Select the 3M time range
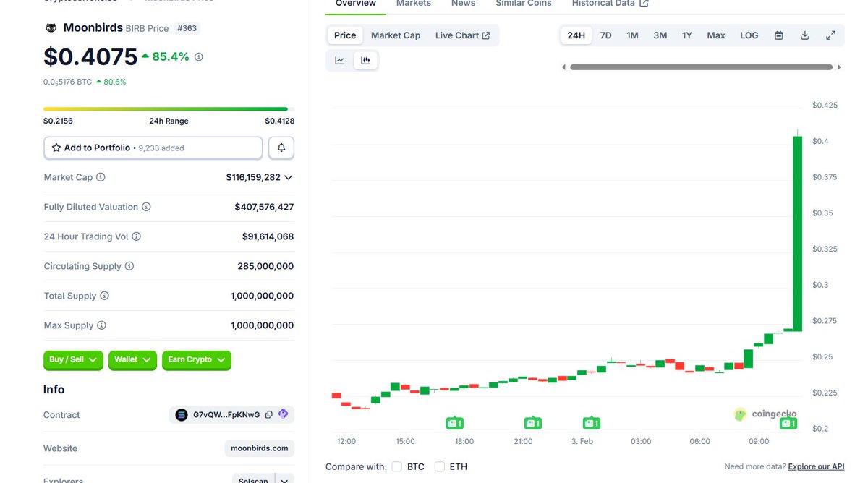Image resolution: width=868 pixels, height=483 pixels. pyautogui.click(x=660, y=35)
